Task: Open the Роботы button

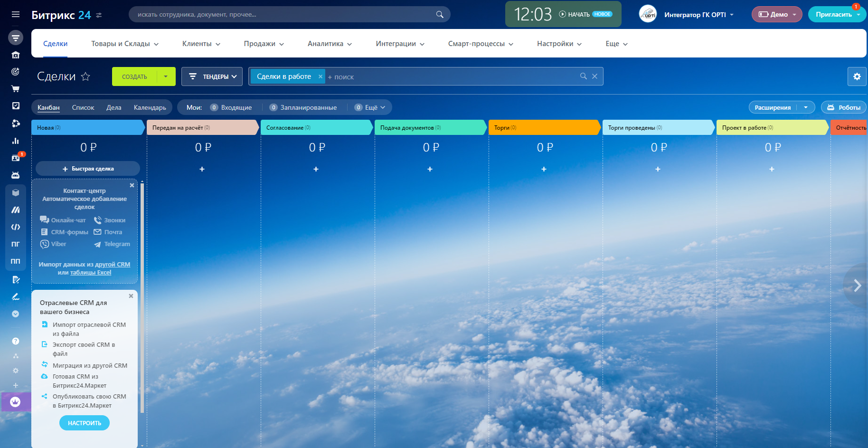Action: 844,107
